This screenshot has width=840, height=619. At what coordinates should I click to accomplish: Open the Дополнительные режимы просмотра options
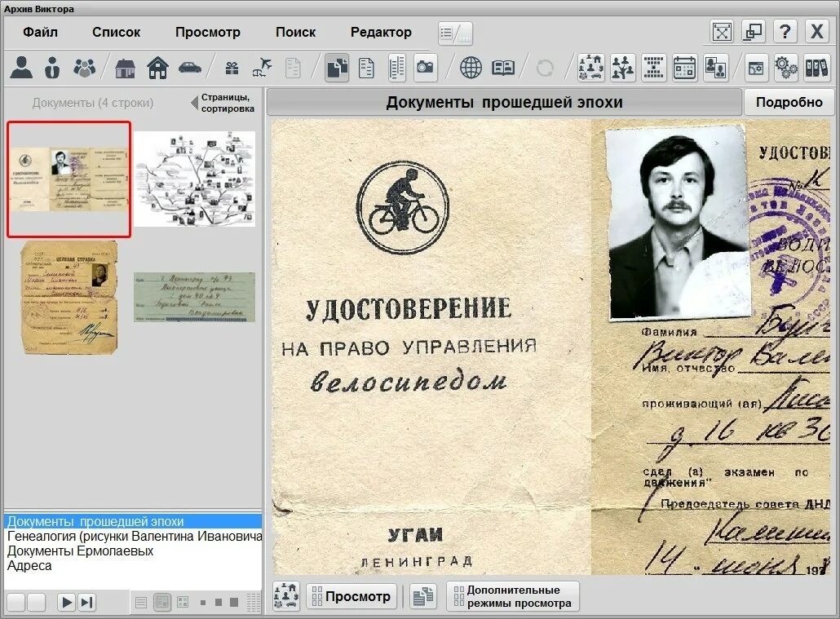point(511,596)
